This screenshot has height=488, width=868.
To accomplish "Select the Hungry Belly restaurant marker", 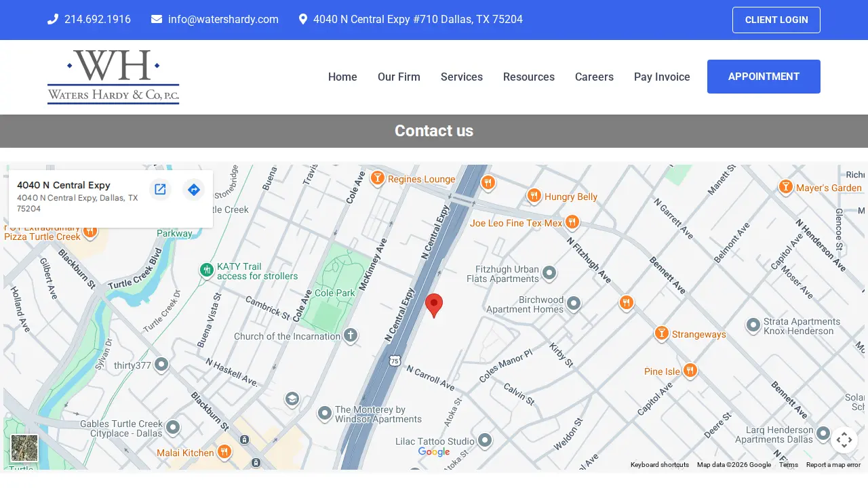I will click(x=534, y=196).
